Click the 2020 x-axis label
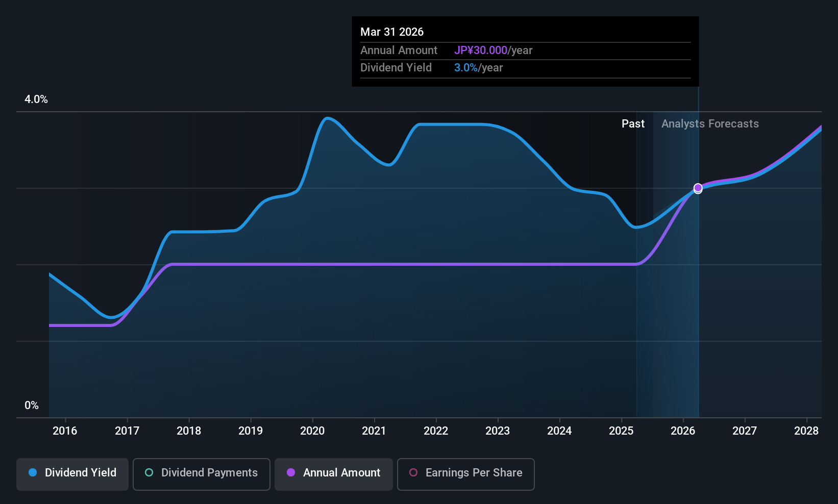 point(312,431)
